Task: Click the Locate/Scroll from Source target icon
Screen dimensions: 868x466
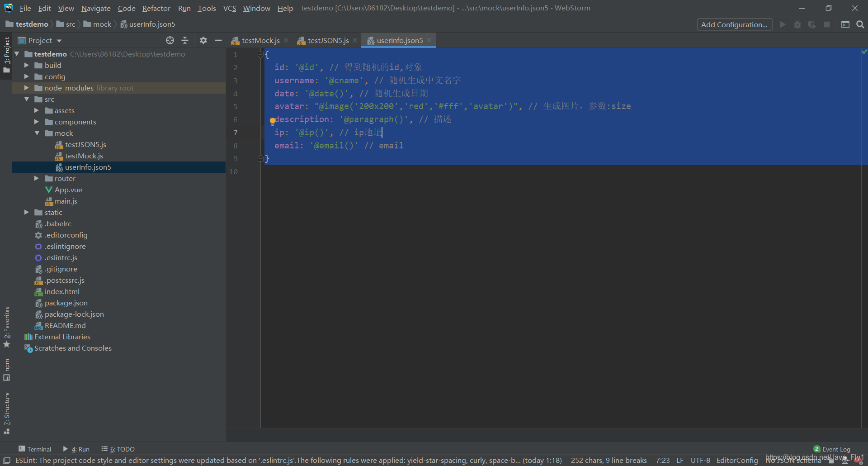Action: [170, 40]
